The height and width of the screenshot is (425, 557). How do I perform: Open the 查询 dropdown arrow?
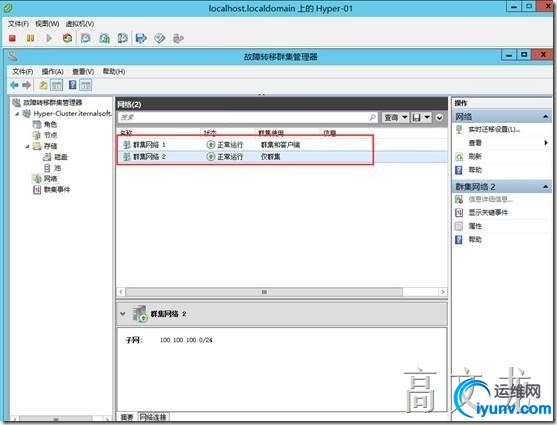coord(404,117)
